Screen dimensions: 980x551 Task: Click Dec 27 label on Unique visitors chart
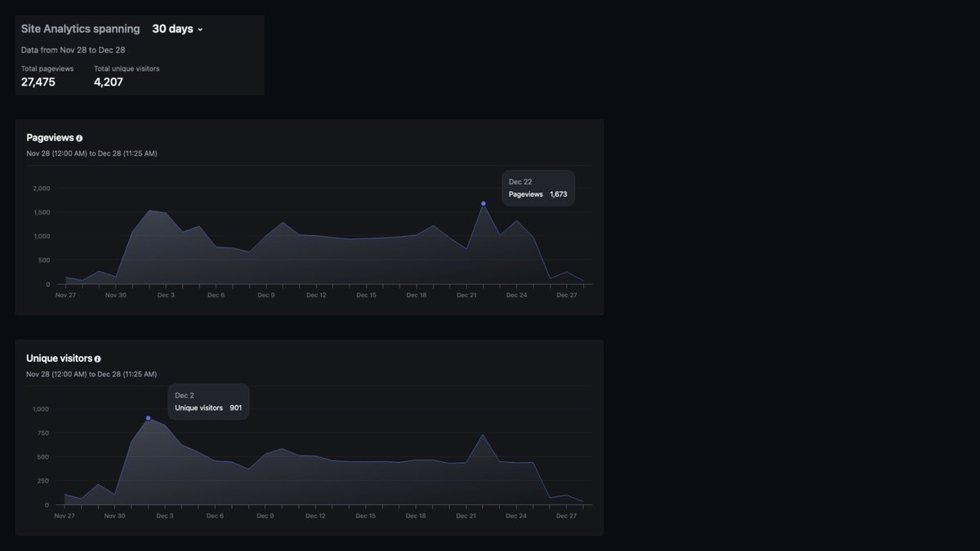pos(567,516)
